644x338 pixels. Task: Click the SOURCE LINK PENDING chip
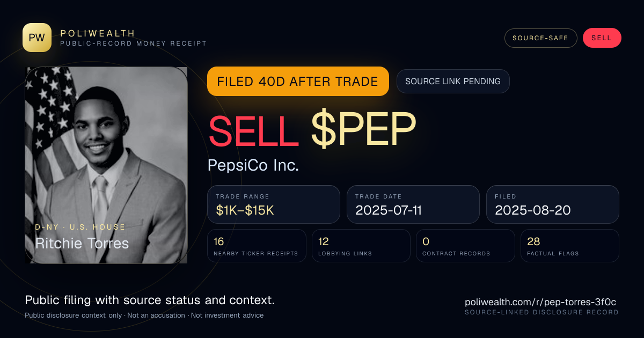pos(453,82)
